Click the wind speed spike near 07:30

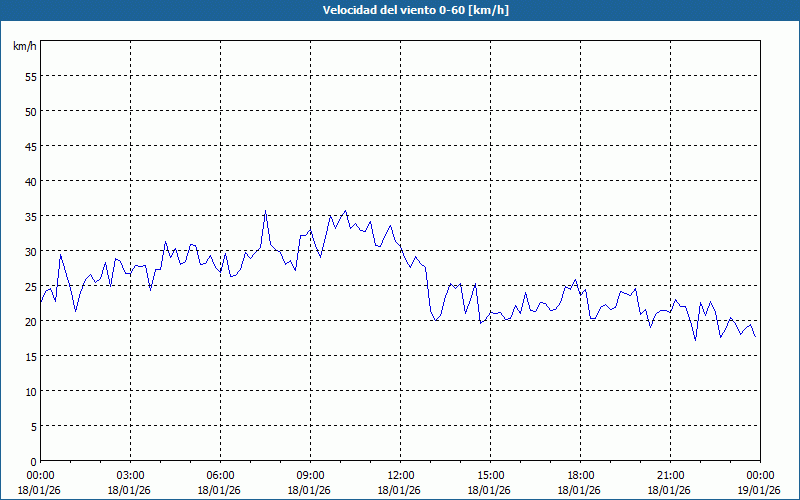pos(265,211)
